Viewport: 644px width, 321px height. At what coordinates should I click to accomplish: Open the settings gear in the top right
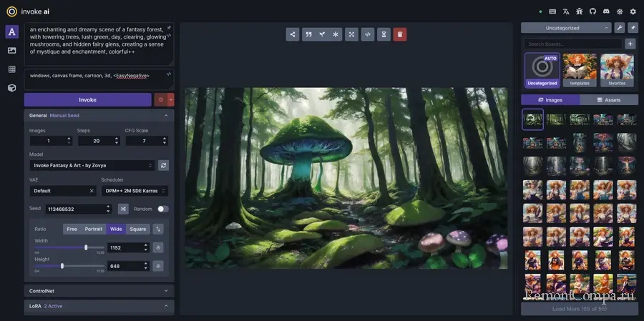click(x=633, y=11)
